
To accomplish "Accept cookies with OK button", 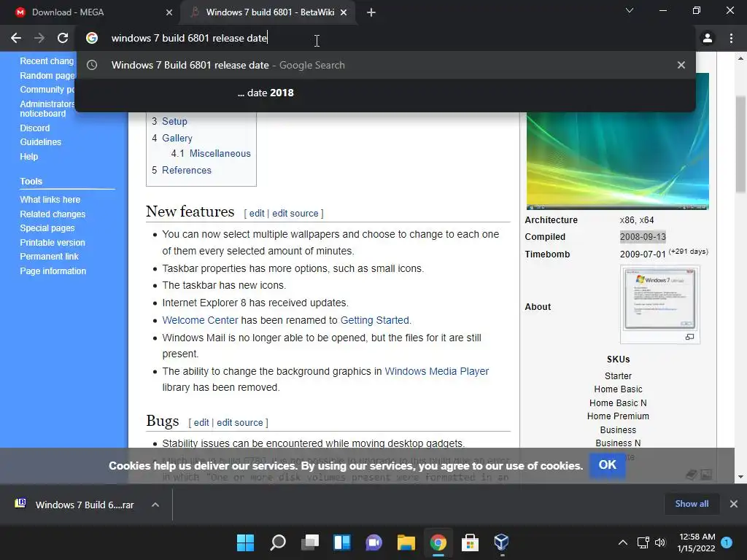I will click(607, 464).
